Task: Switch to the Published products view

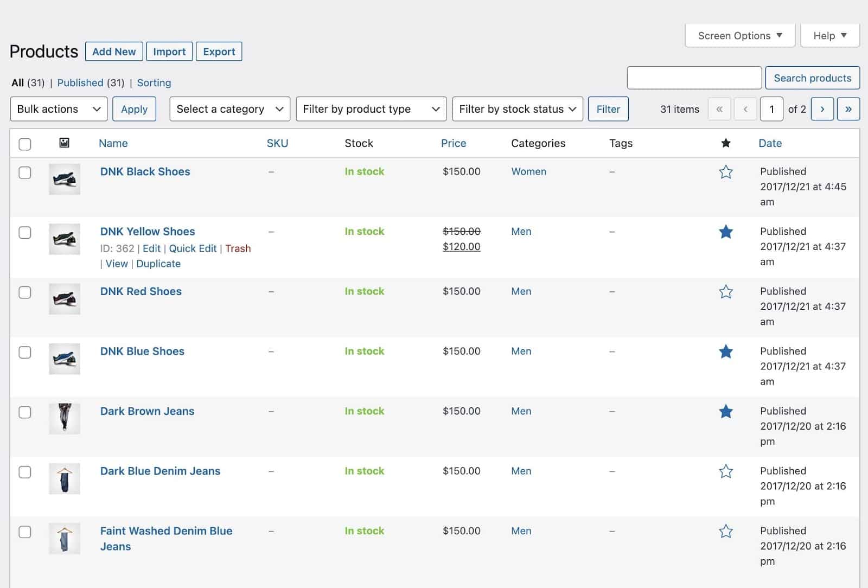Action: (80, 82)
